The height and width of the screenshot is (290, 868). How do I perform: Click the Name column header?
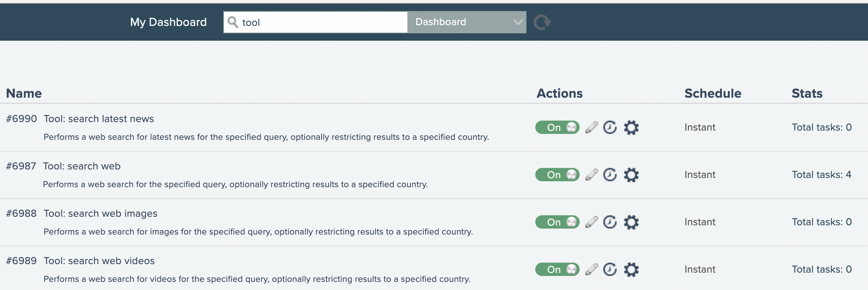(24, 93)
